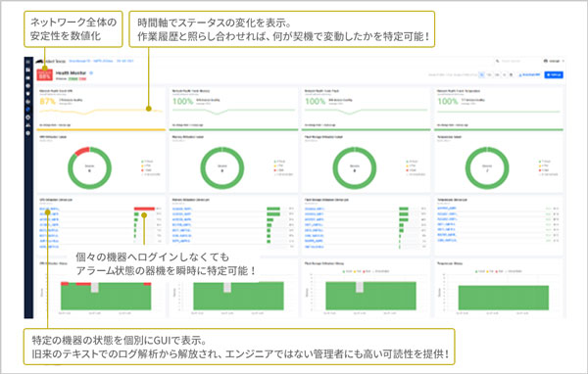Click the solid blue button in the header
Viewport: 588px width, 374px height.
554,75
